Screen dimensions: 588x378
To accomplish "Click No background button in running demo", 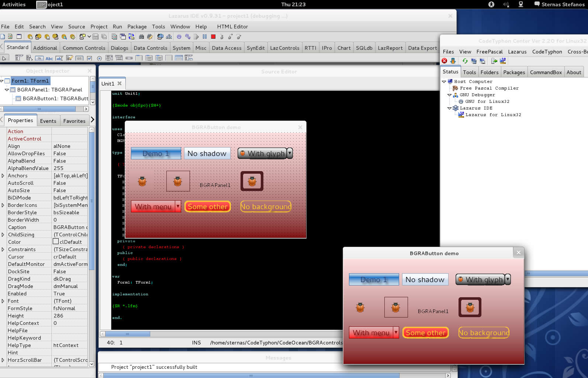I will coord(484,333).
